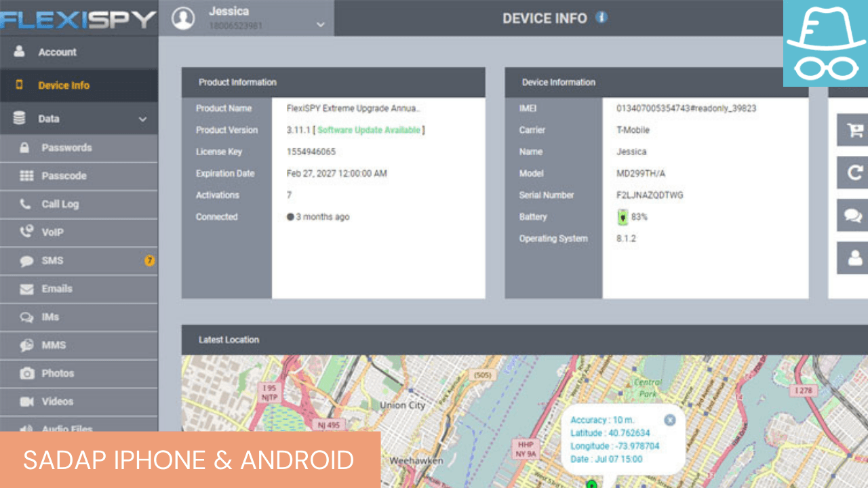The width and height of the screenshot is (868, 488).
Task: Click the SMS speech bubble icon
Action: (26, 261)
